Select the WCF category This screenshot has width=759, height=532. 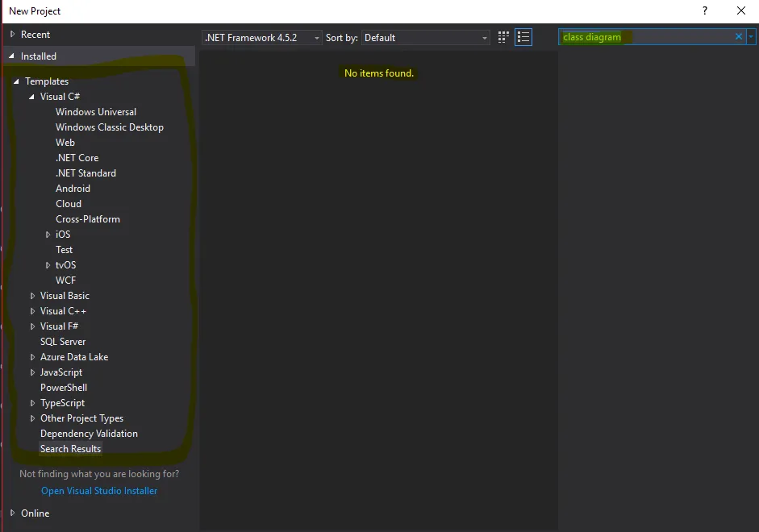point(65,281)
